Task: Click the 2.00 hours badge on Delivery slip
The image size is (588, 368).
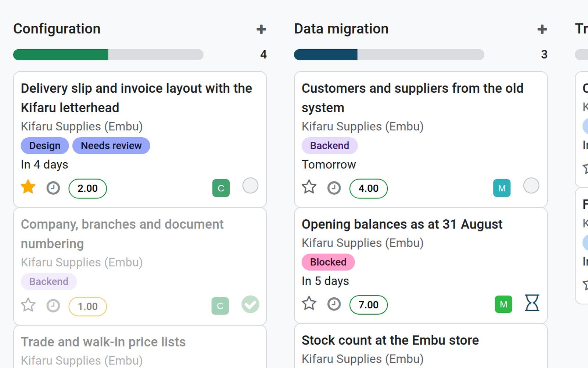Action: [88, 188]
